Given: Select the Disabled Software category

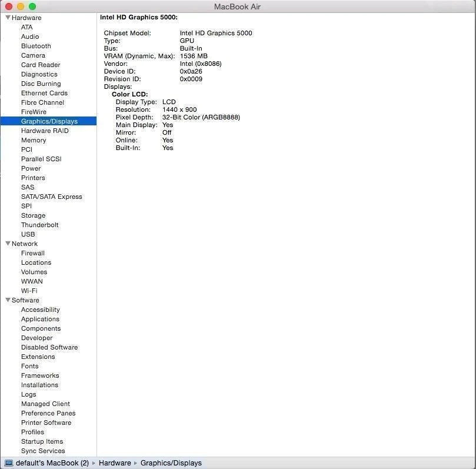Looking at the screenshot, I should [x=49, y=347].
